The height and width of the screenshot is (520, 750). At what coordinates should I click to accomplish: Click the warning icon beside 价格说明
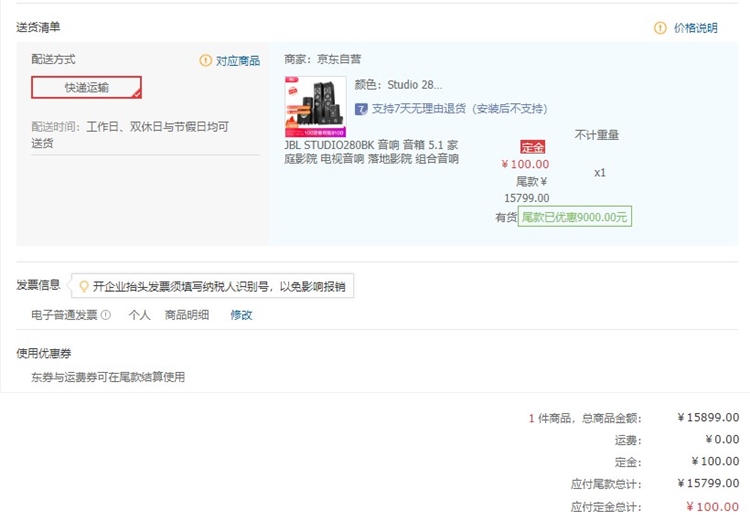click(x=660, y=28)
